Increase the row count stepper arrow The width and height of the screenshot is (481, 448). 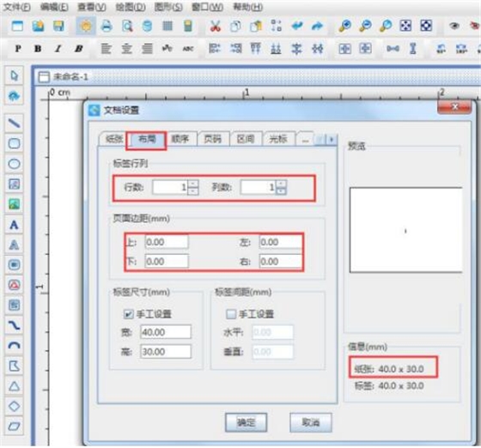click(193, 184)
